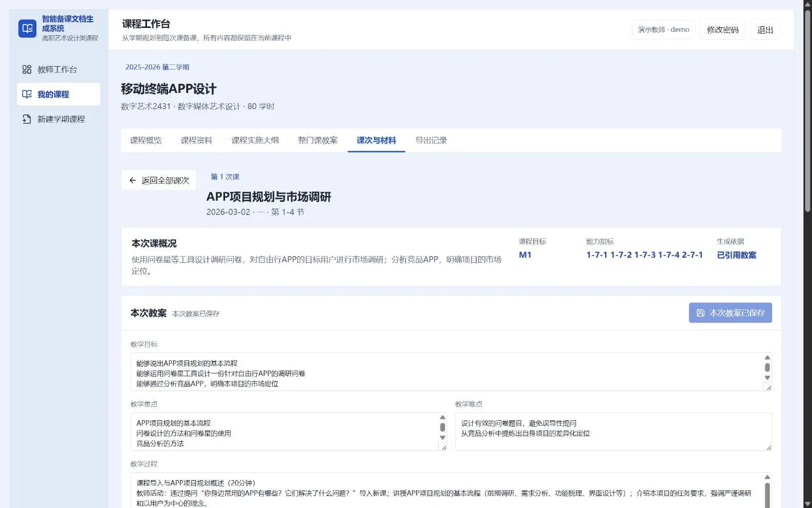Open the 整门课教案 tab

click(318, 140)
